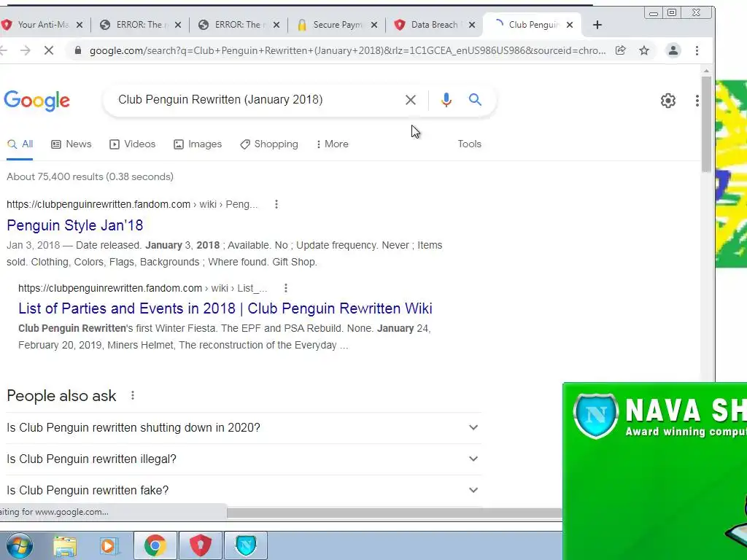Open the Google apps dots beside settings gear
The height and width of the screenshot is (560, 747).
(x=697, y=101)
